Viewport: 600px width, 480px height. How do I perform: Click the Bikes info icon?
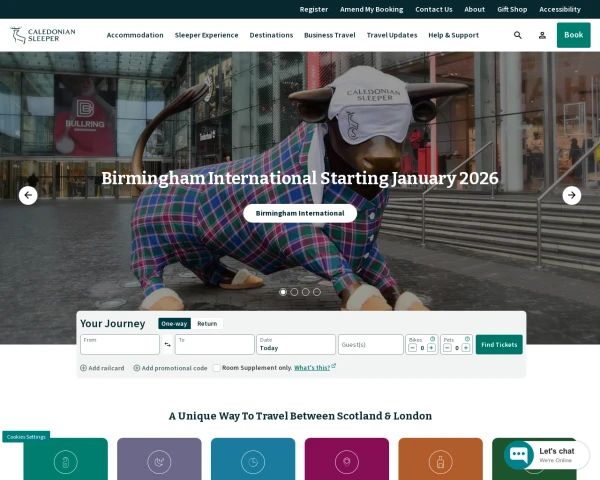(432, 339)
